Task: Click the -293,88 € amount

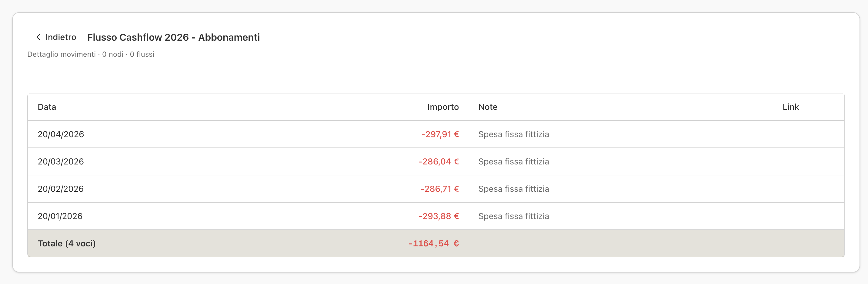Action: tap(438, 216)
